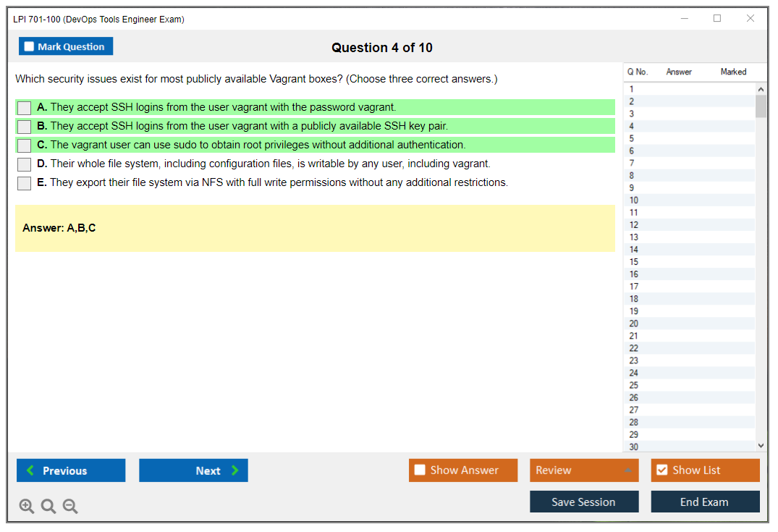Tick option E about NFS export

[25, 183]
